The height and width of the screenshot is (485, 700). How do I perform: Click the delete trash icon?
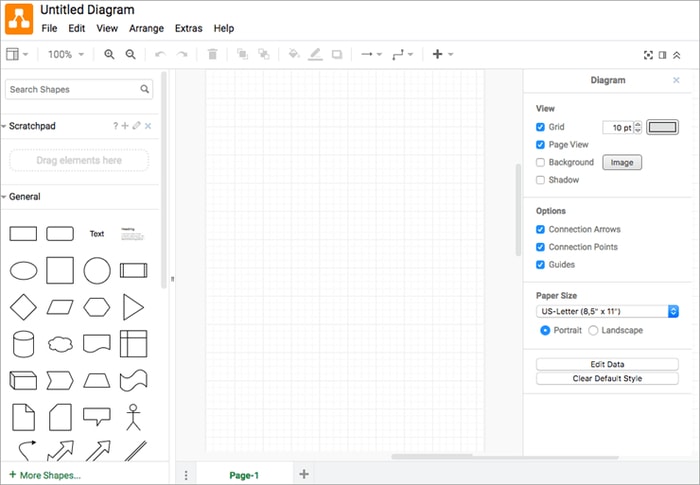point(212,54)
